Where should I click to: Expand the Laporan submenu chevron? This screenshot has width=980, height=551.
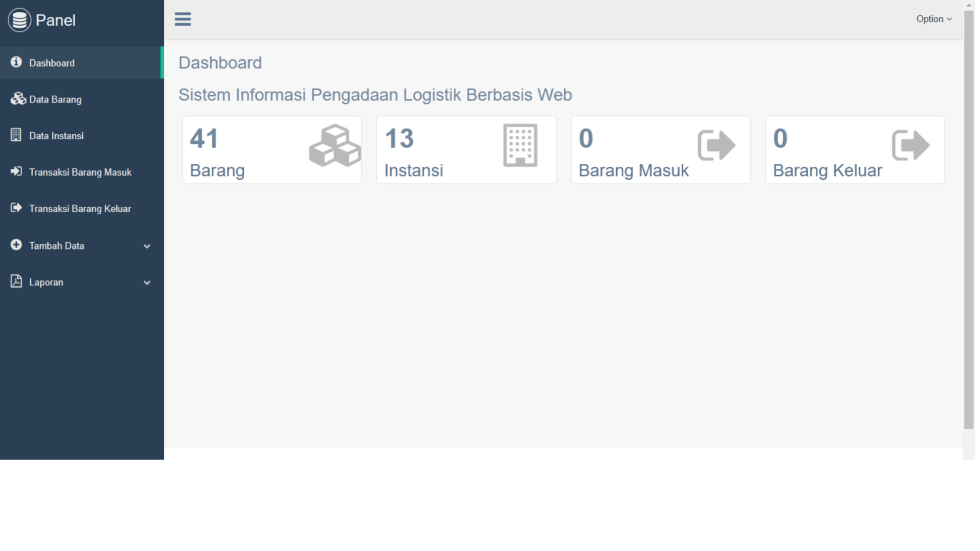147,283
